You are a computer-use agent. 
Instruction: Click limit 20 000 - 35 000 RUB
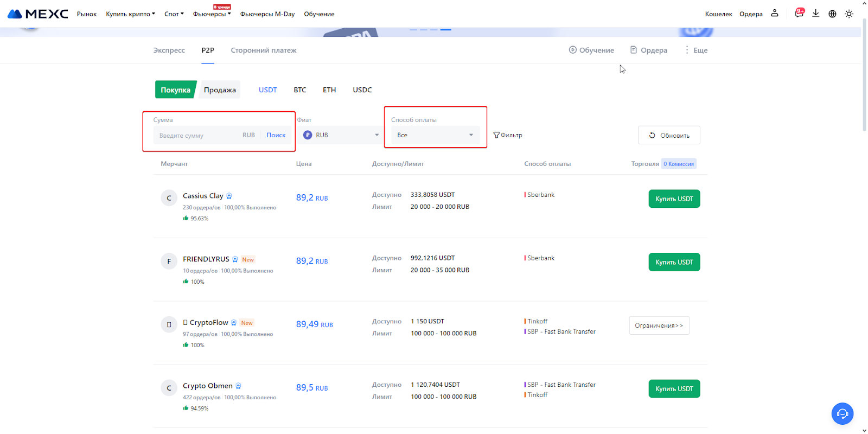[440, 270]
